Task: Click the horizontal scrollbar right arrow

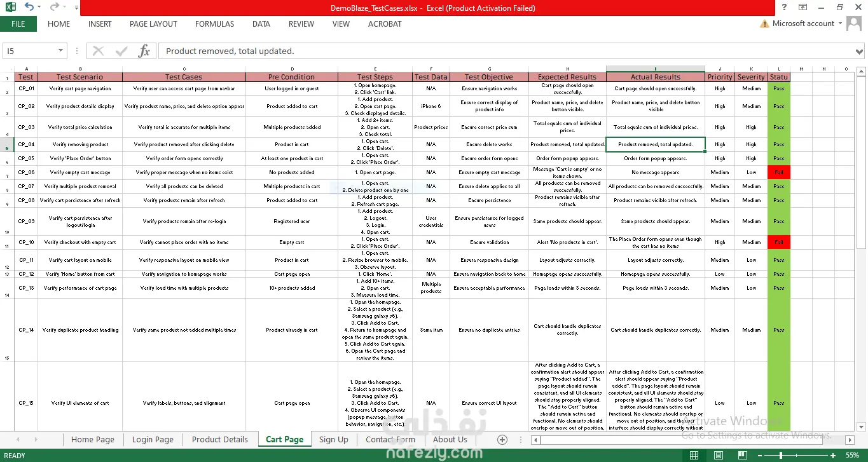Action: pos(850,440)
